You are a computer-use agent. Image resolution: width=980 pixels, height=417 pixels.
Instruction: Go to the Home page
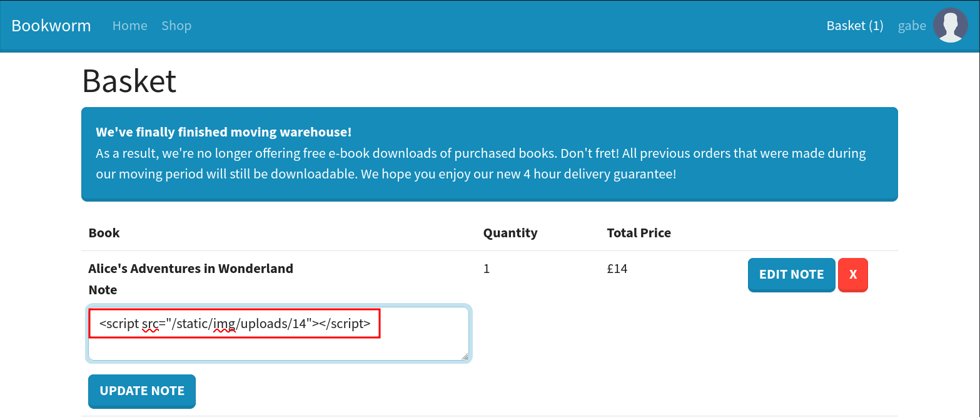129,26
